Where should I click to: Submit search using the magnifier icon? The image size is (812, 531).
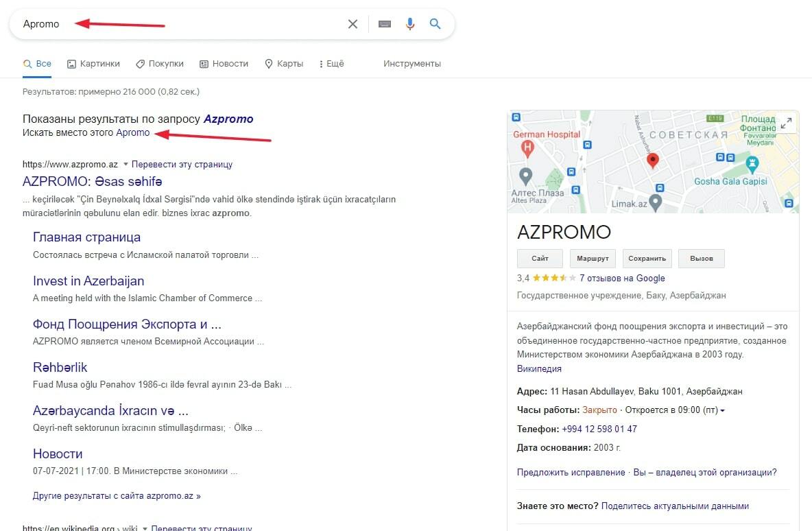435,24
